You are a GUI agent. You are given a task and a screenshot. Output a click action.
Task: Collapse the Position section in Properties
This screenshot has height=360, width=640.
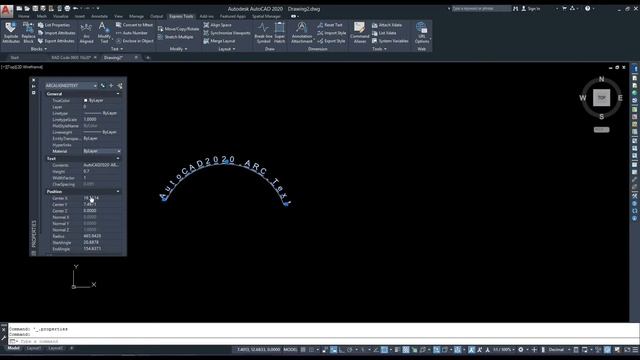click(118, 191)
